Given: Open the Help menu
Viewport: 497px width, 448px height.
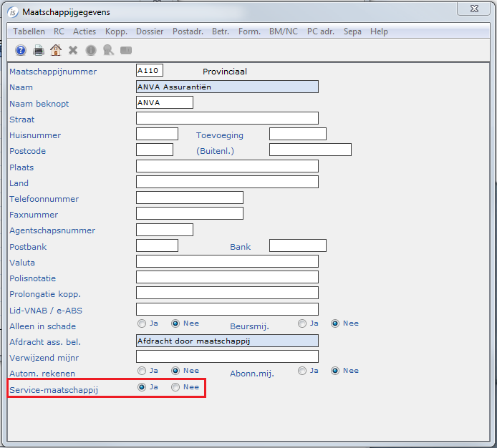Looking at the screenshot, I should [x=379, y=31].
